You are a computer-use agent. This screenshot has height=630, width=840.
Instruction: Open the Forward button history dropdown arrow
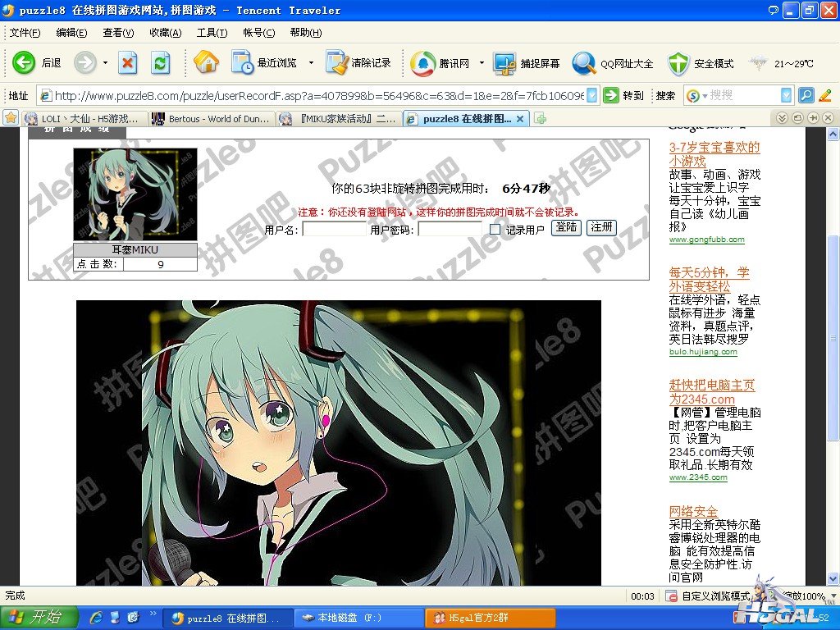point(105,62)
